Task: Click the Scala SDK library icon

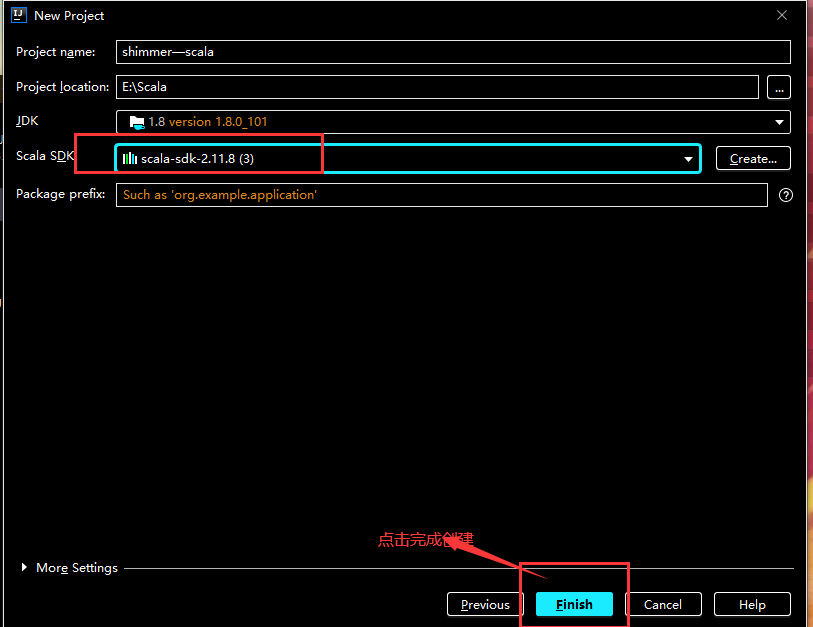Action: click(130, 158)
